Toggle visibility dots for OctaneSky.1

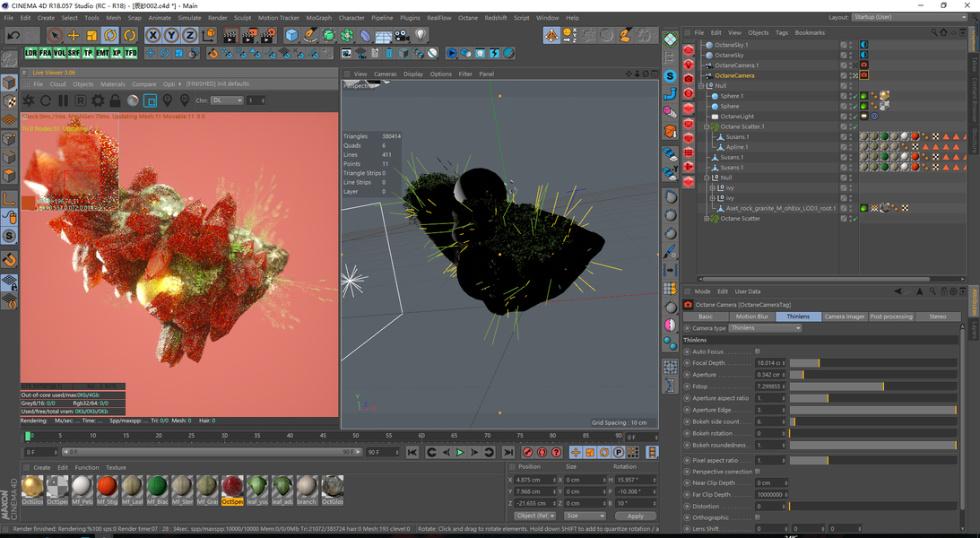coord(851,45)
